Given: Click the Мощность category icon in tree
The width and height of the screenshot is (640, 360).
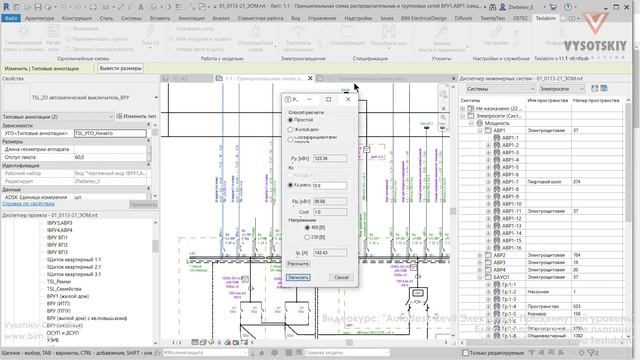Looking at the screenshot, I should click(x=480, y=123).
